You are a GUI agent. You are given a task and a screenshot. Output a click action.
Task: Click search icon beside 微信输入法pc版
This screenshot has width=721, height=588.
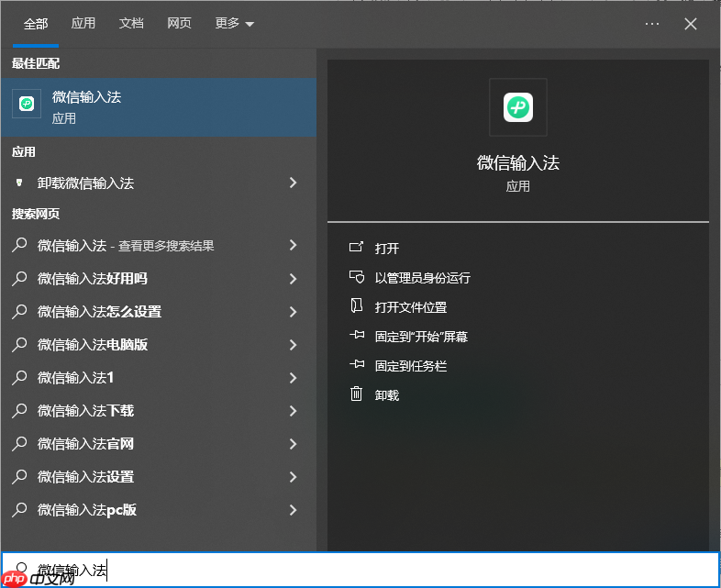(19, 510)
